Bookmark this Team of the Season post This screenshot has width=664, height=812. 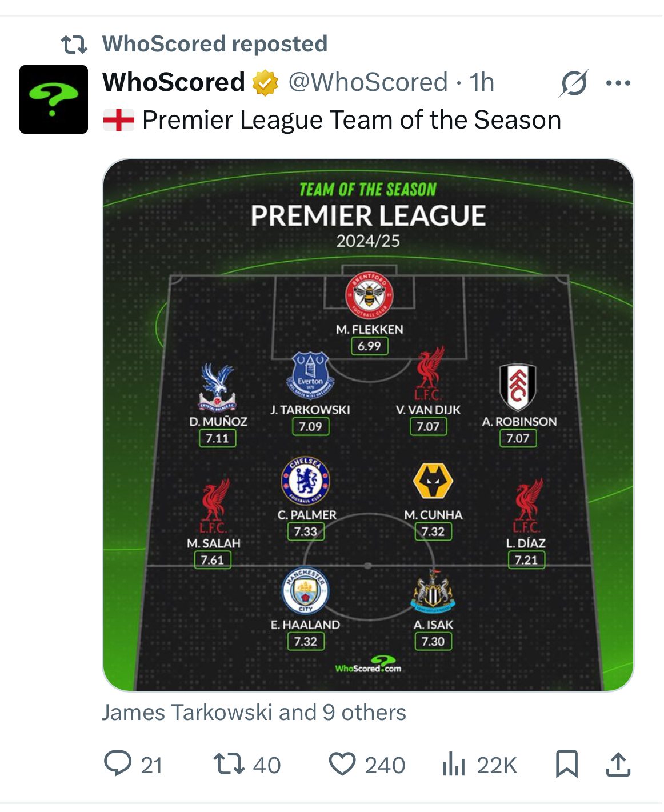coord(567,764)
